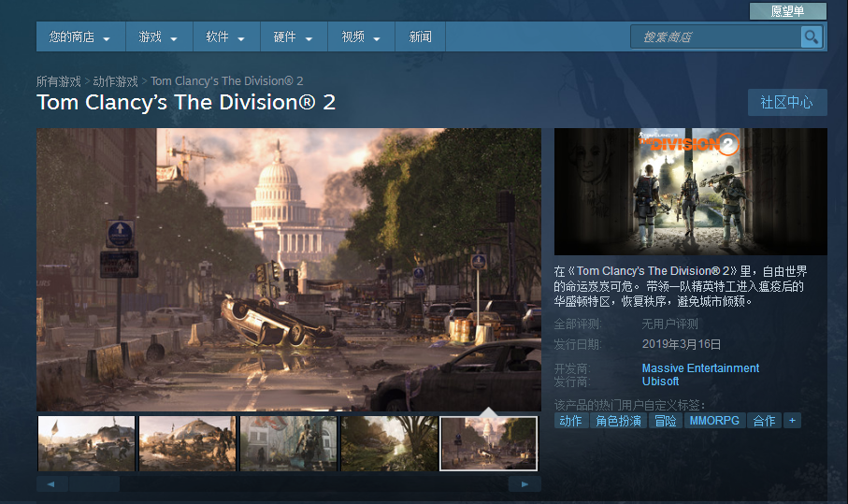
Task: Click the release date 2019年3月16日
Action: tap(681, 344)
